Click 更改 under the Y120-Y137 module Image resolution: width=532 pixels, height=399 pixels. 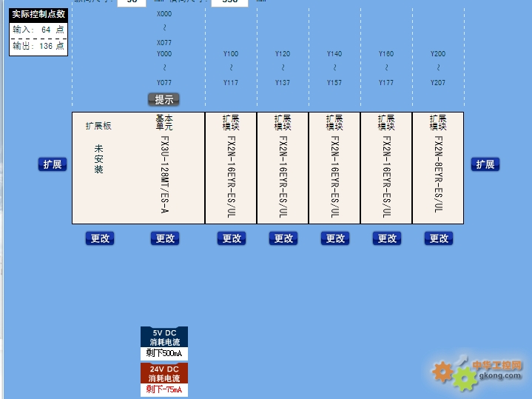(283, 238)
